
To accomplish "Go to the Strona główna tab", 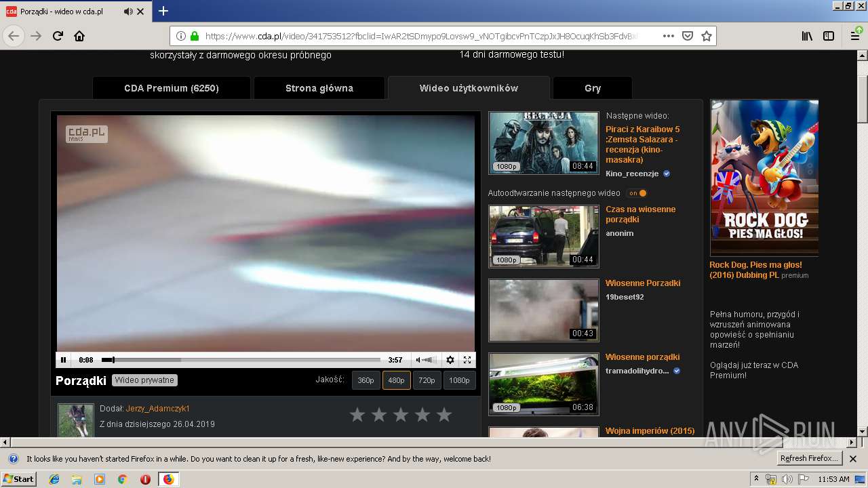I will pos(319,88).
